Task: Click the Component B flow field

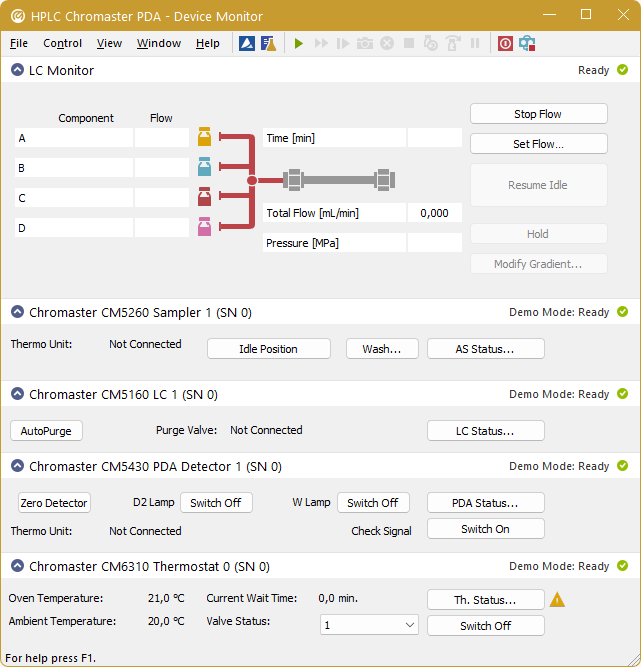Action: tap(162, 168)
